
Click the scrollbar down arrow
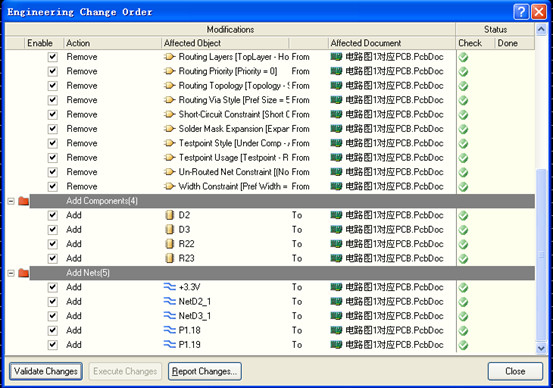tap(541, 348)
